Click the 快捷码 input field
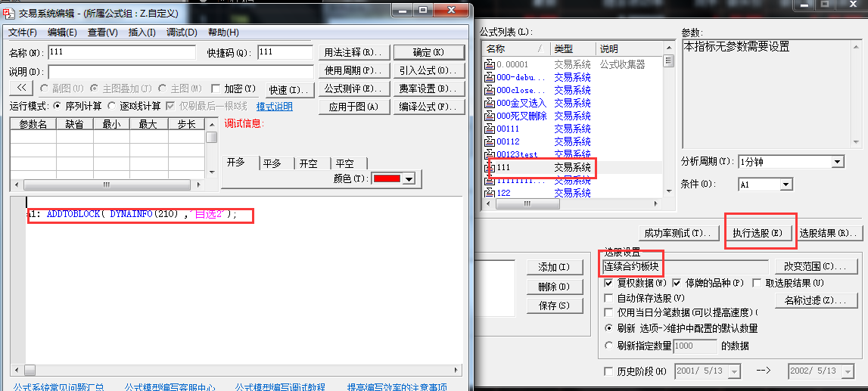 [285, 52]
